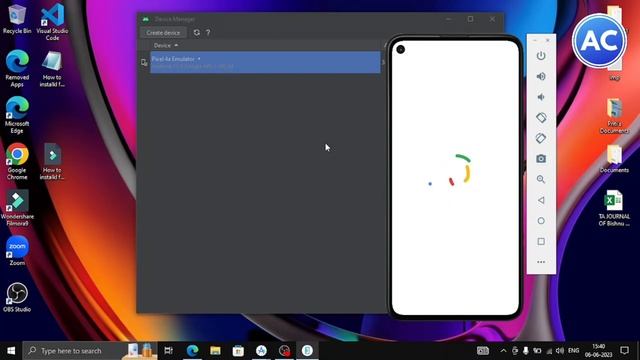Open Recycle Bin desktop icon
This screenshot has height=360, width=640.
pos(17,18)
